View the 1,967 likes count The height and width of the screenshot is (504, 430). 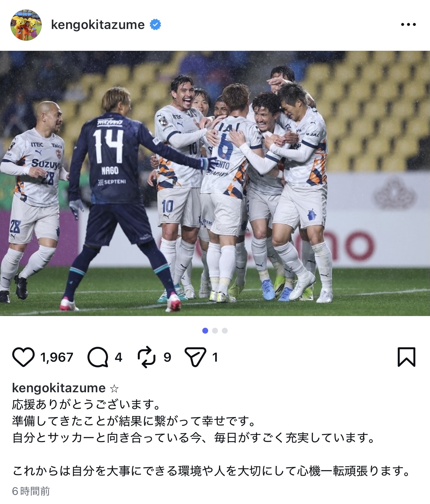pos(57,357)
